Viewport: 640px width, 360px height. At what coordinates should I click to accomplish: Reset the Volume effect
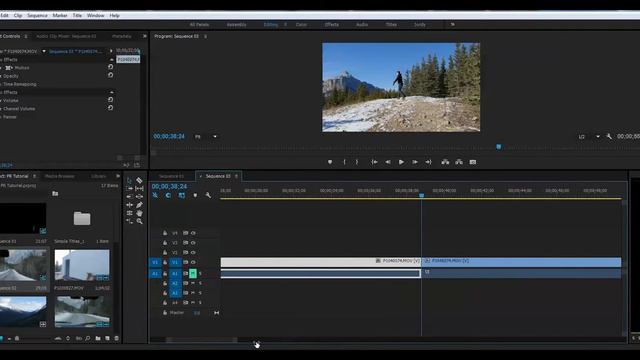pos(110,100)
